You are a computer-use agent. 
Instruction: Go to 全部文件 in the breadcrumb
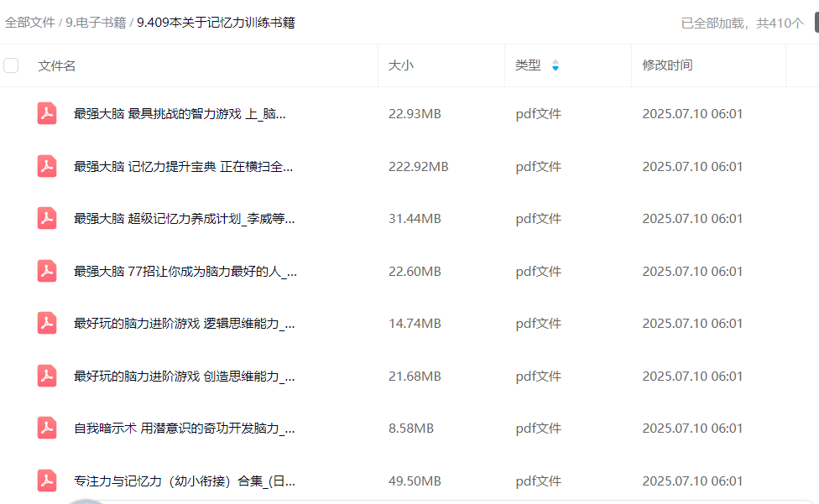pos(30,23)
